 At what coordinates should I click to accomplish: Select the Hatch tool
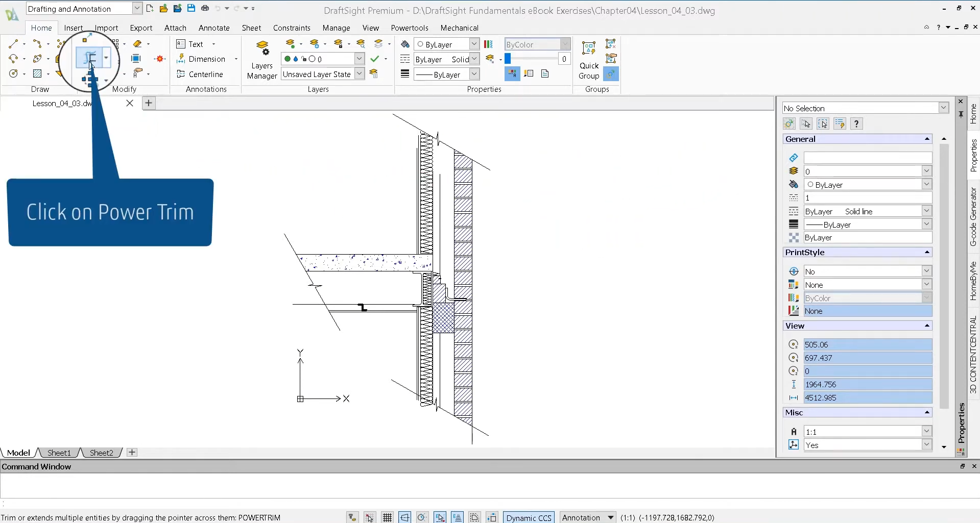tap(37, 73)
